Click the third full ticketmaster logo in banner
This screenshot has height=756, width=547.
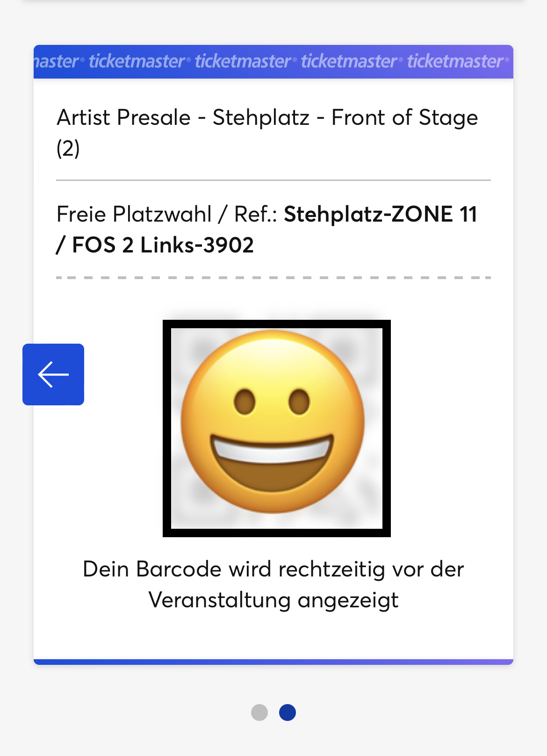click(x=352, y=61)
